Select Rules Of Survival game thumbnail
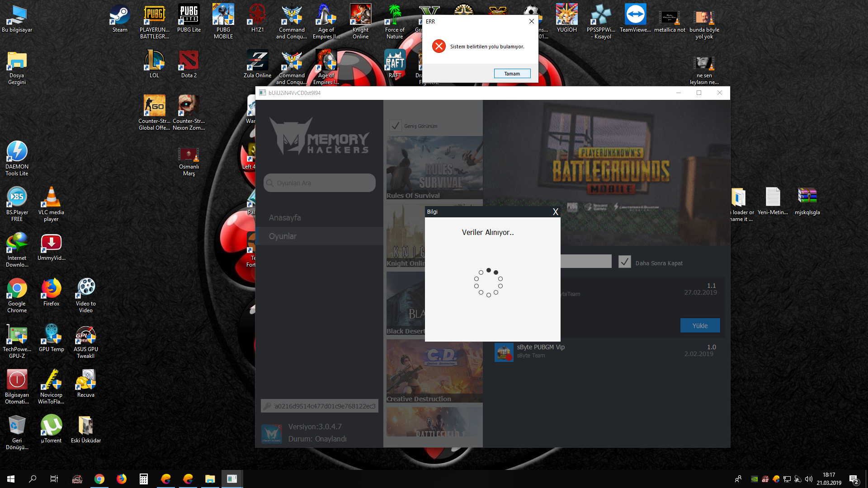This screenshot has width=868, height=488. 434,168
